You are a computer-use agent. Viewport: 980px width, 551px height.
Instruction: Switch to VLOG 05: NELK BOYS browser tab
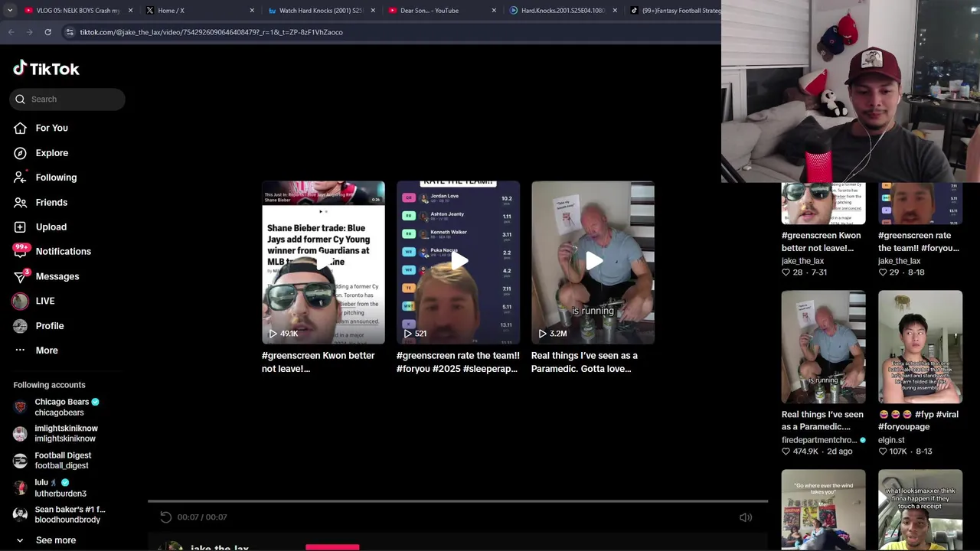click(x=77, y=11)
